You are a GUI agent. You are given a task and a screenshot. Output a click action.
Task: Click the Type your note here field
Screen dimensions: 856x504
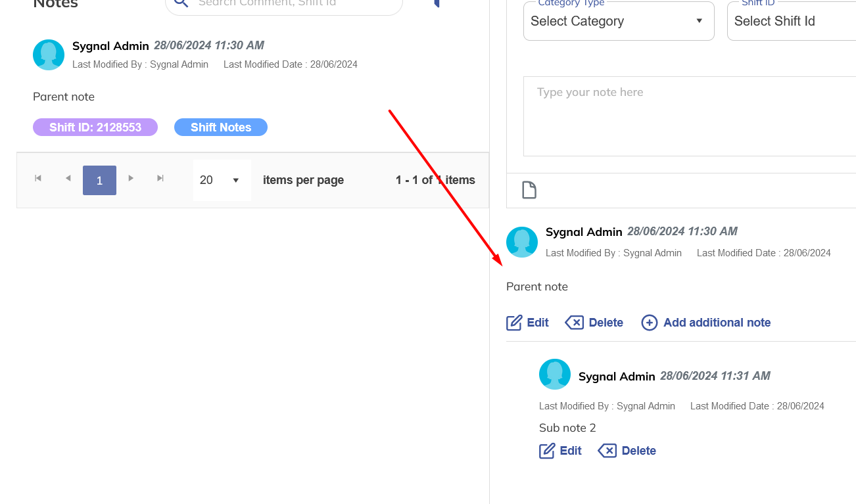pyautogui.click(x=689, y=116)
